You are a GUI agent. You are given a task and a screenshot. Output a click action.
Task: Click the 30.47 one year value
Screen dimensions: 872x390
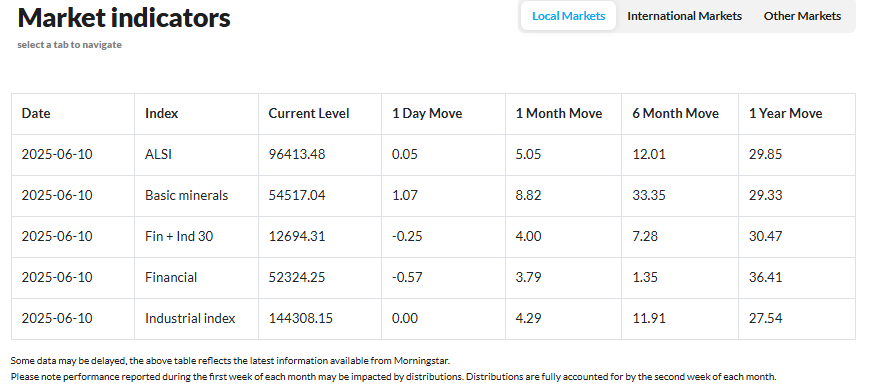click(765, 236)
